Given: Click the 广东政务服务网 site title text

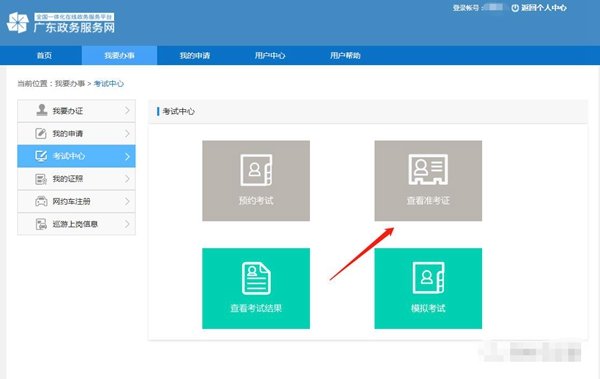Looking at the screenshot, I should point(74,28).
